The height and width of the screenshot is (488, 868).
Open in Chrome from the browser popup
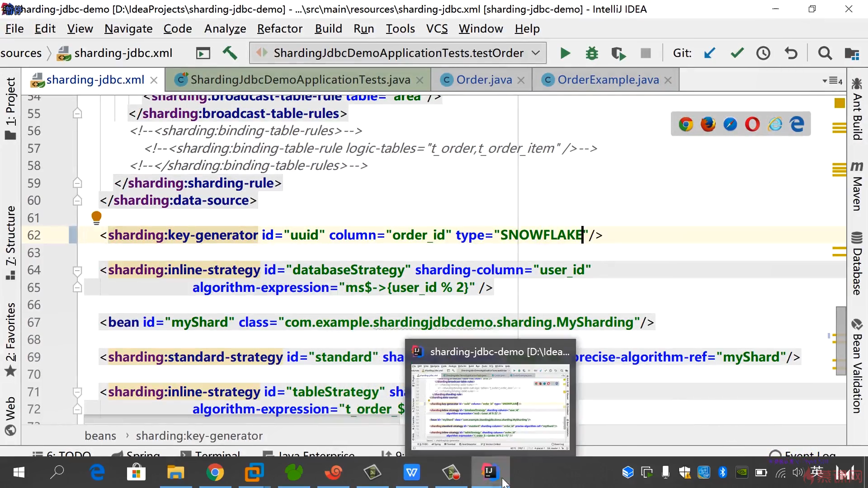coord(686,124)
